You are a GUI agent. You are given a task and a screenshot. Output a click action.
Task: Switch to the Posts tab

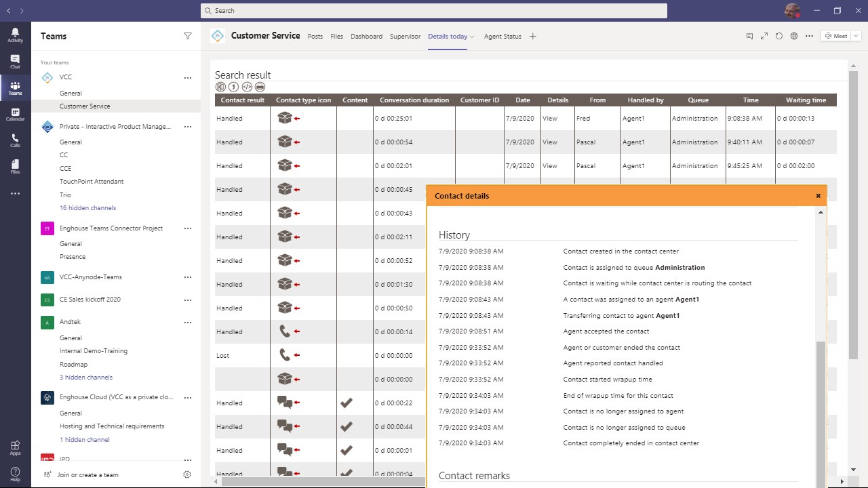(315, 37)
